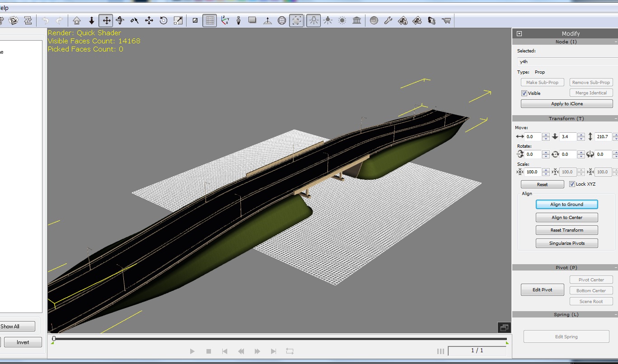Click the building with columns icon
The image size is (618, 364).
(357, 20)
